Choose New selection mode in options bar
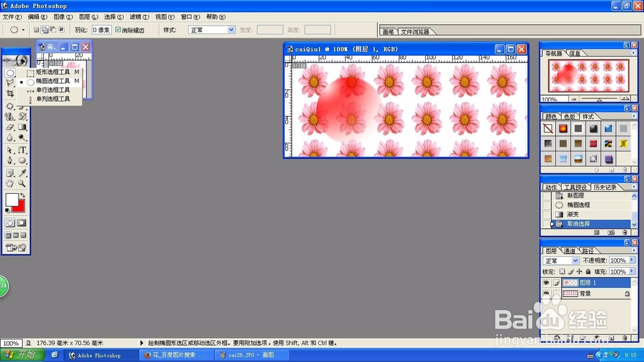644x362 pixels. click(x=36, y=30)
